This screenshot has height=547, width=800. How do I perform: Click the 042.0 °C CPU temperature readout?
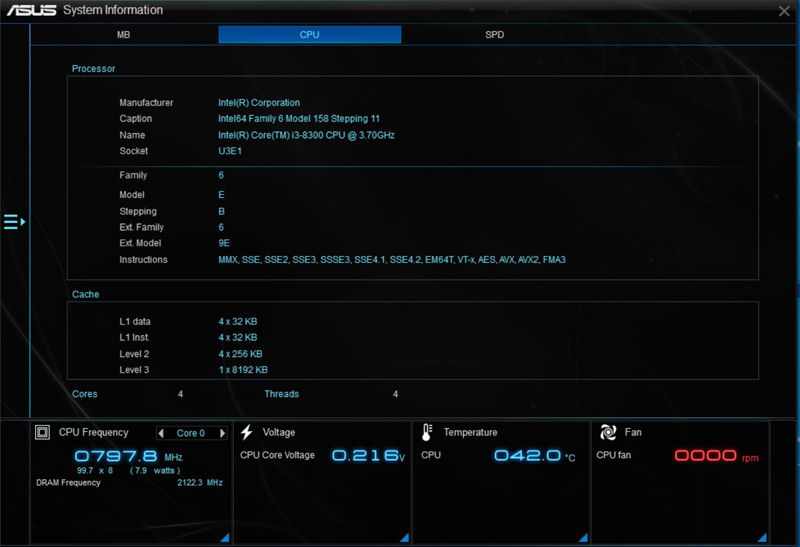coord(535,455)
